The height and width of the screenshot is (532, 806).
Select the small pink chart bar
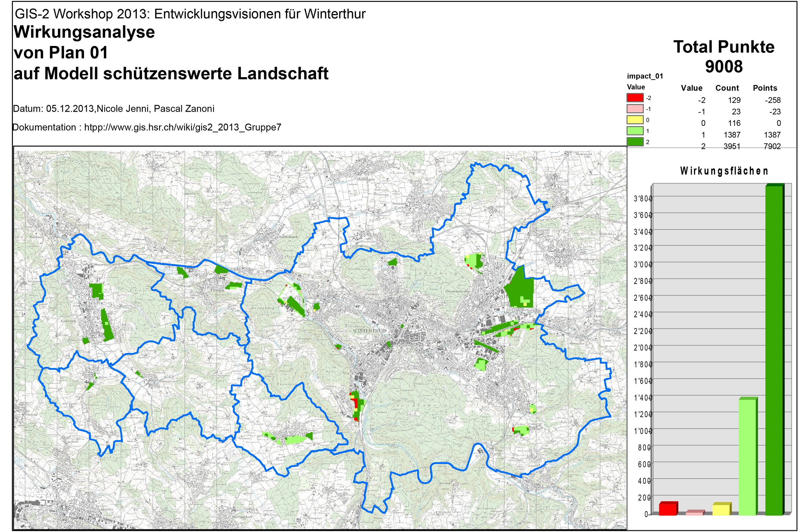[x=694, y=513]
